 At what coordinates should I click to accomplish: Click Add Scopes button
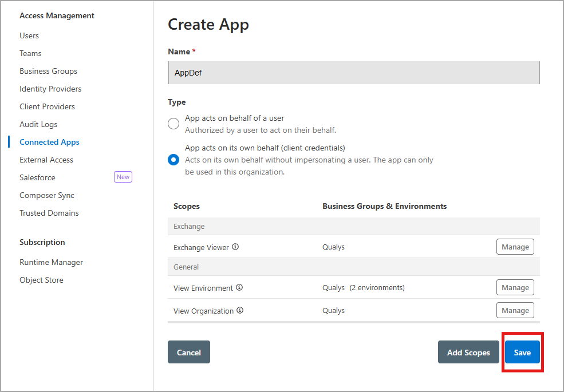pyautogui.click(x=468, y=353)
